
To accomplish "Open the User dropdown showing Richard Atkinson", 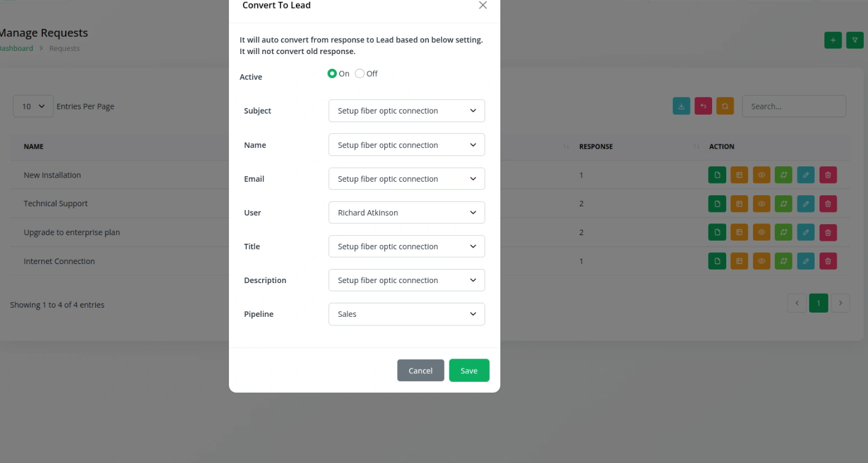I will [x=406, y=212].
